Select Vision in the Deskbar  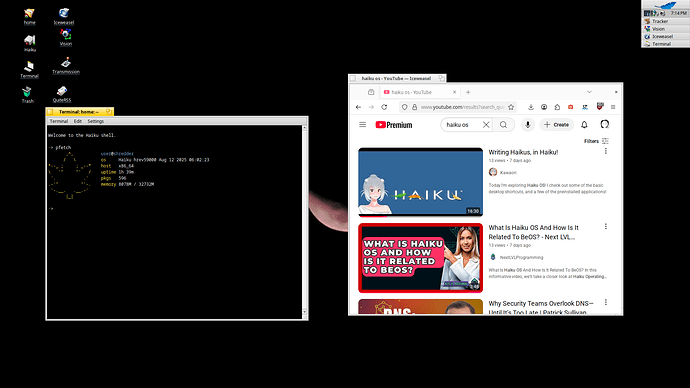pyautogui.click(x=665, y=29)
